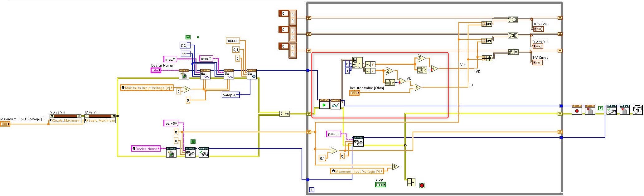Select the VD vs Vin graph indicator terminal
Image resolution: width=644 pixels, height=196 pixels.
(x=538, y=46)
